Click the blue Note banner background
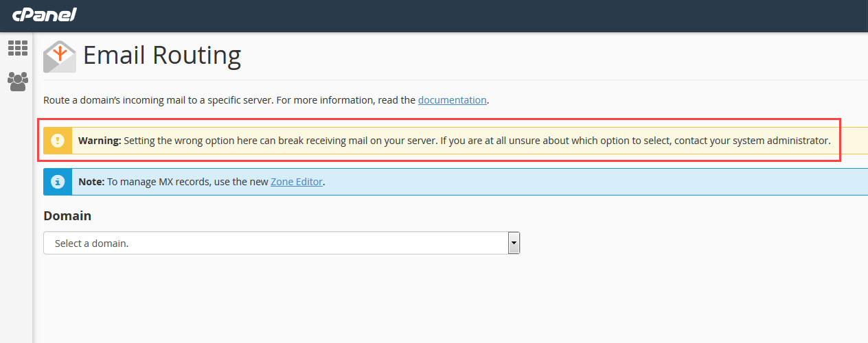This screenshot has width=868, height=343. pos(584,182)
